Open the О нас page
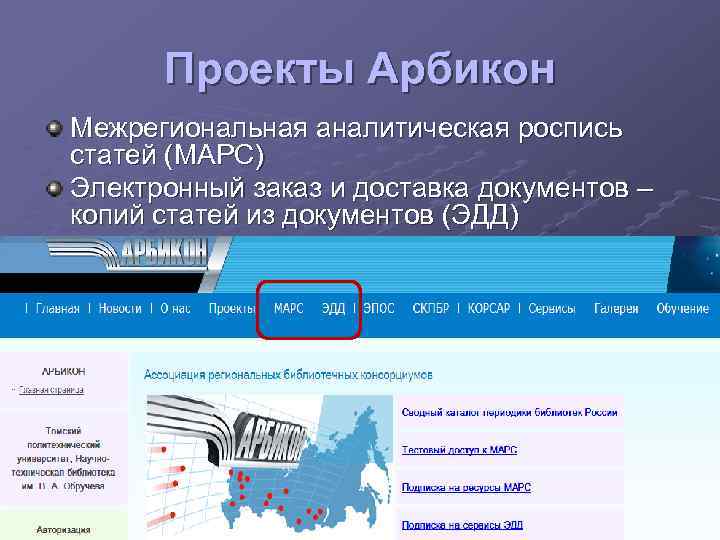The image size is (720, 540). click(x=175, y=309)
